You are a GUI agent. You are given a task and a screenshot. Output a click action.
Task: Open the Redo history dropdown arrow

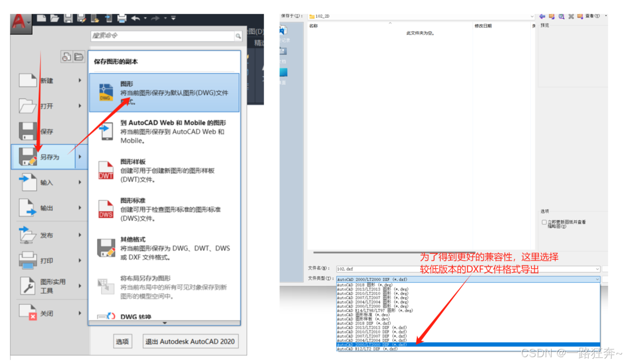pyautogui.click(x=165, y=18)
